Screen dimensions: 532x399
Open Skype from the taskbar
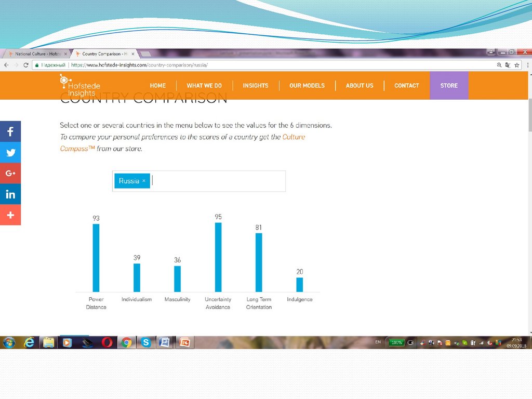click(146, 342)
